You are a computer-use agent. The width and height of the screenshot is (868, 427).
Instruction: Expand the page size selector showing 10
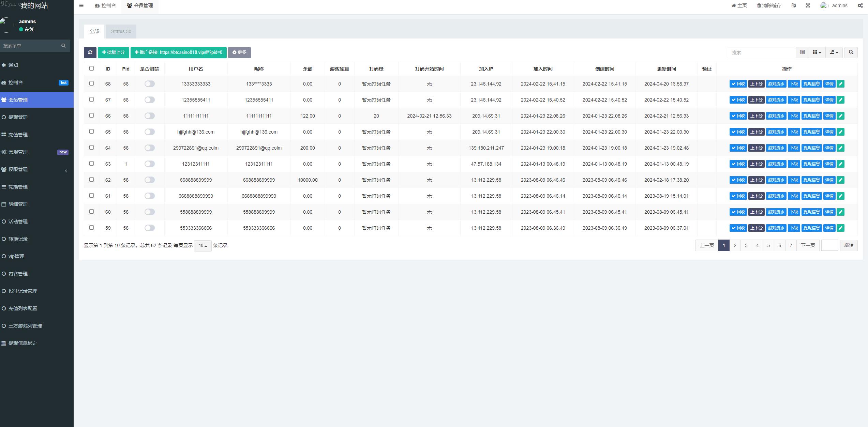203,246
